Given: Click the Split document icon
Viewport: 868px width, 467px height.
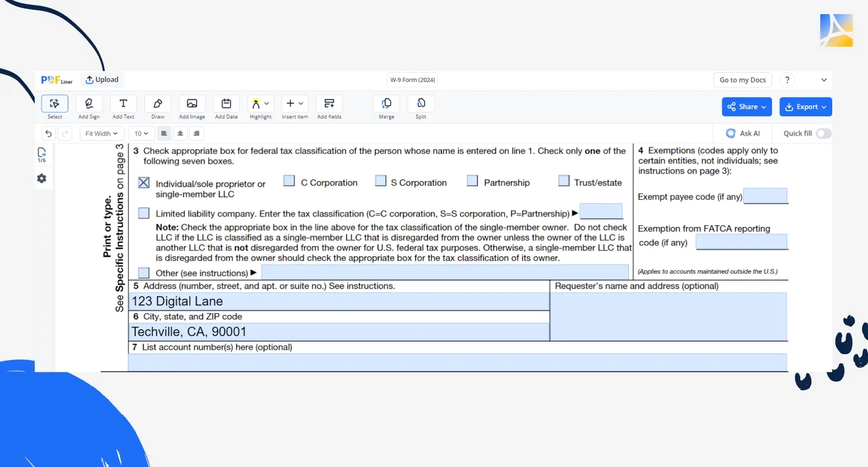Looking at the screenshot, I should coord(421,104).
